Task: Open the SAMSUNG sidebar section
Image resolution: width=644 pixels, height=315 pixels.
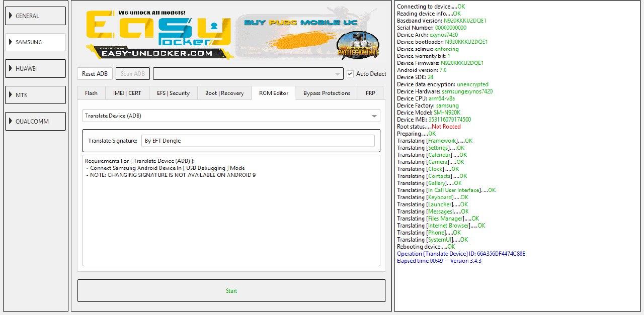Action: tap(35, 42)
